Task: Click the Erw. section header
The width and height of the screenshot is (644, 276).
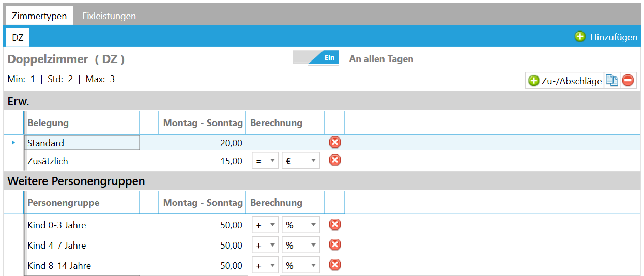Action: [x=322, y=101]
